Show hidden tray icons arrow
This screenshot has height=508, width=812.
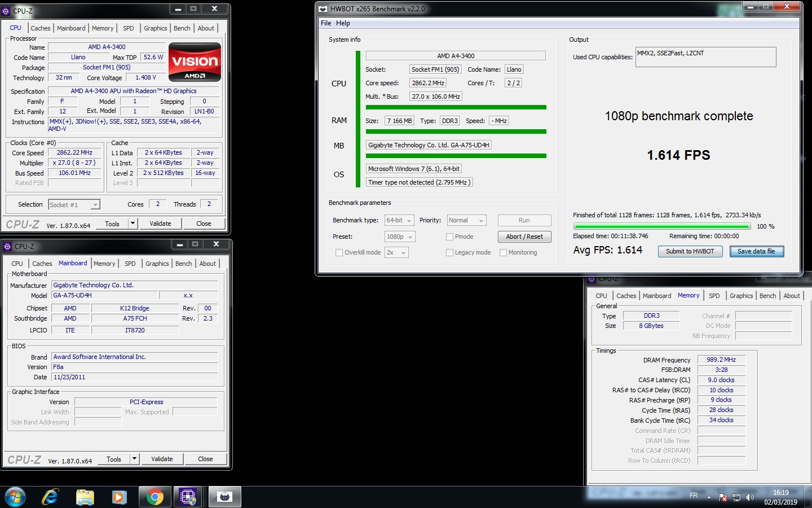709,497
